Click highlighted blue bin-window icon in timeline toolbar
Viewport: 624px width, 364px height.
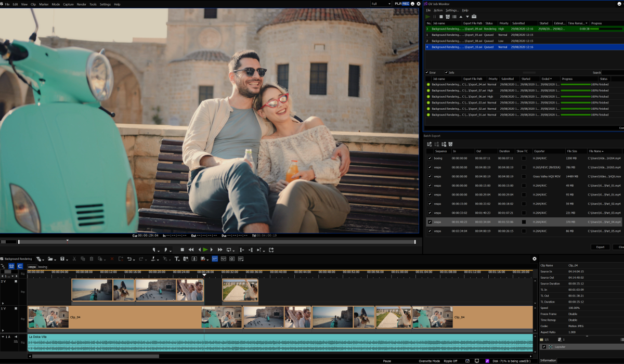215,259
